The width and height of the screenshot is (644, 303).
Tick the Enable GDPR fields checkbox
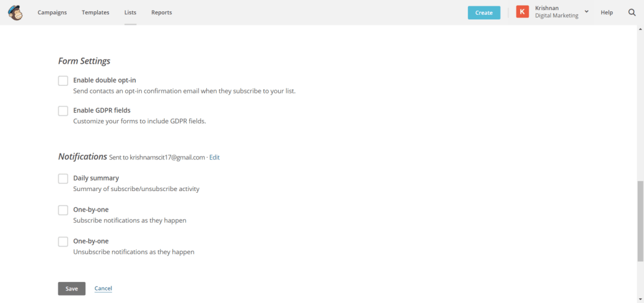(x=63, y=111)
